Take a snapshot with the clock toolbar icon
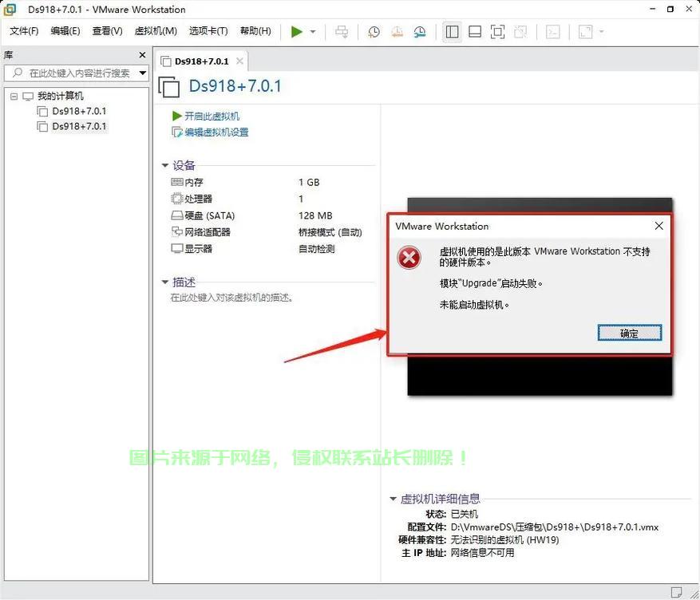The height and width of the screenshot is (600, 700). [x=374, y=32]
